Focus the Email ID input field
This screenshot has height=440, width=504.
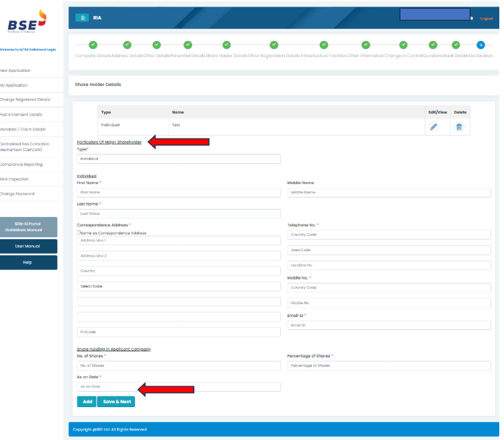click(x=389, y=325)
